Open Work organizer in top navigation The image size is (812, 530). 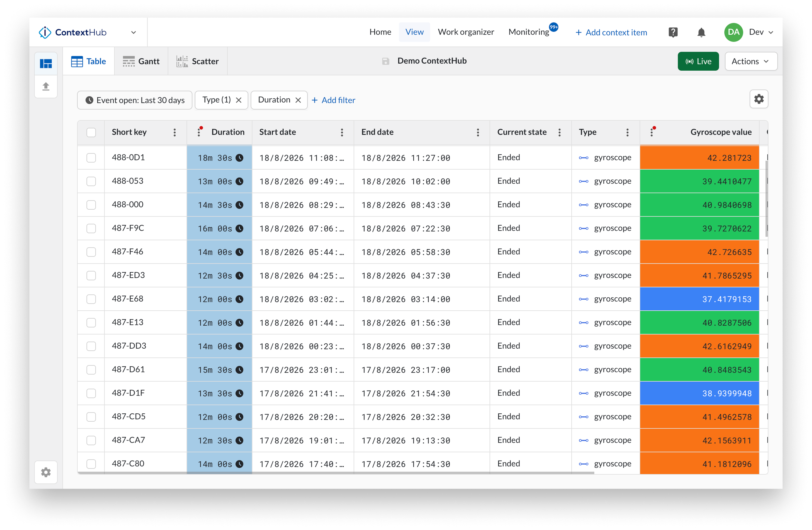tap(466, 32)
